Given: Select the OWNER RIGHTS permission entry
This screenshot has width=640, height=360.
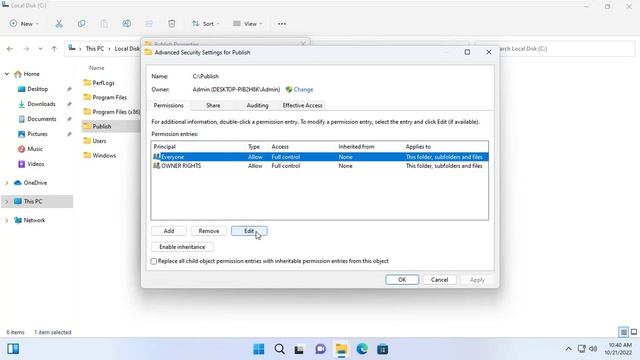Looking at the screenshot, I should [320, 166].
